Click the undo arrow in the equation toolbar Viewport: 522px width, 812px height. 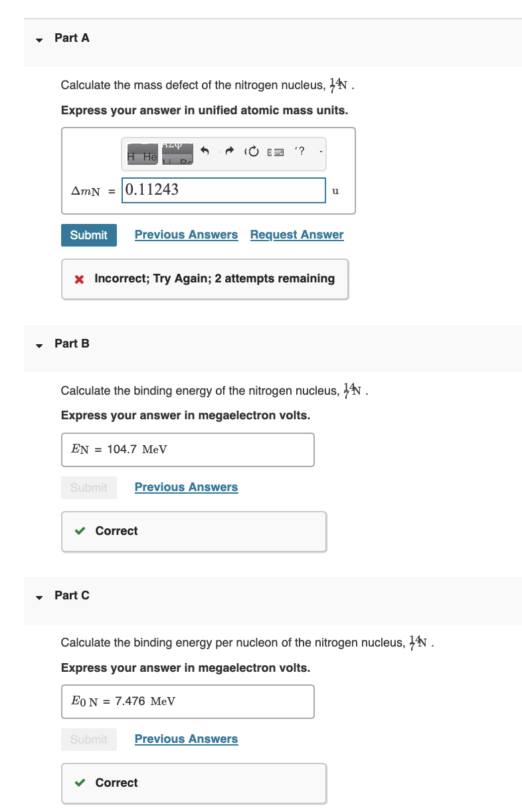(x=205, y=152)
